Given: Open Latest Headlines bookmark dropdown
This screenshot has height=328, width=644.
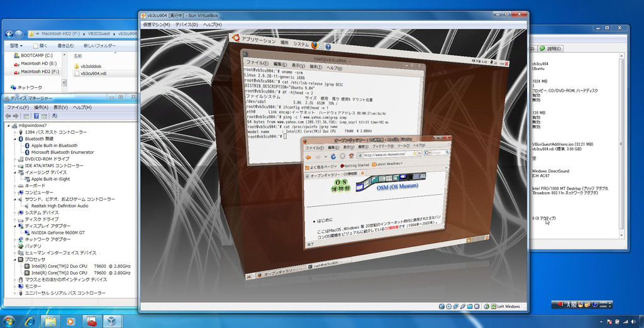Looking at the screenshot, I should pyautogui.click(x=387, y=164).
